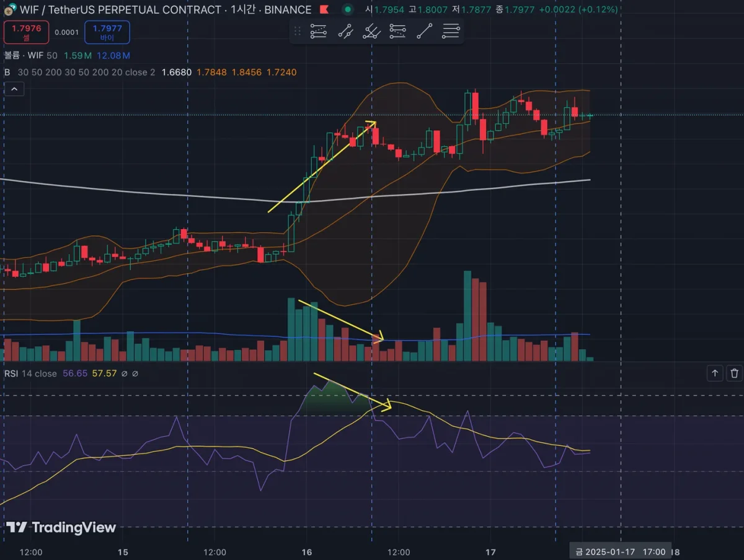Select the parallel channel drawing tool
The image size is (744, 560).
[x=345, y=31]
